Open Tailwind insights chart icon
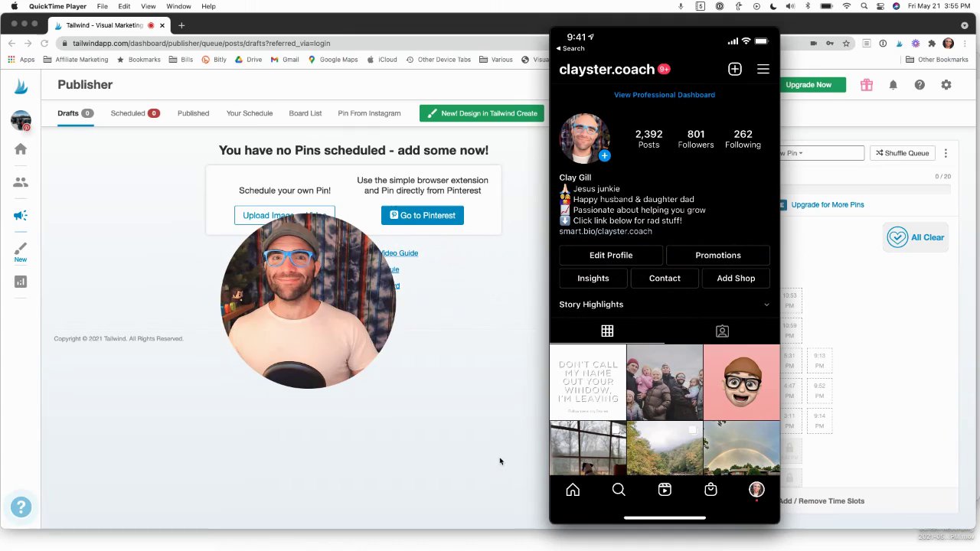980x551 pixels. tap(21, 282)
